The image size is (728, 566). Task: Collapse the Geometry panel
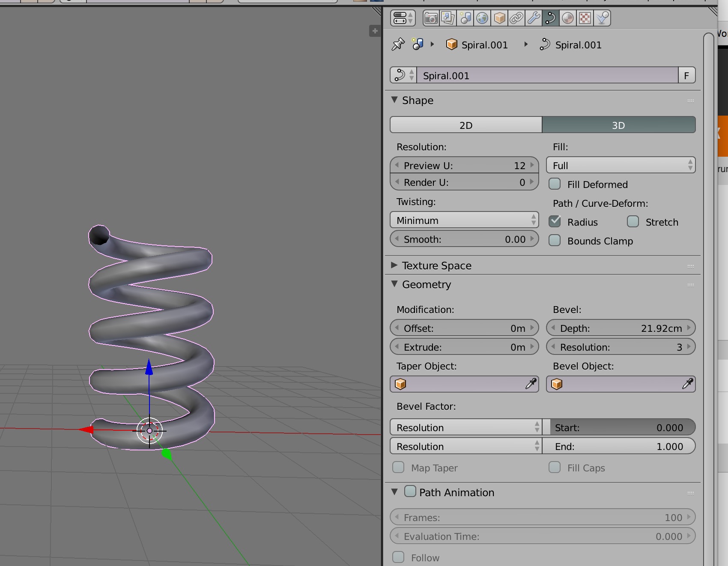[x=394, y=284]
